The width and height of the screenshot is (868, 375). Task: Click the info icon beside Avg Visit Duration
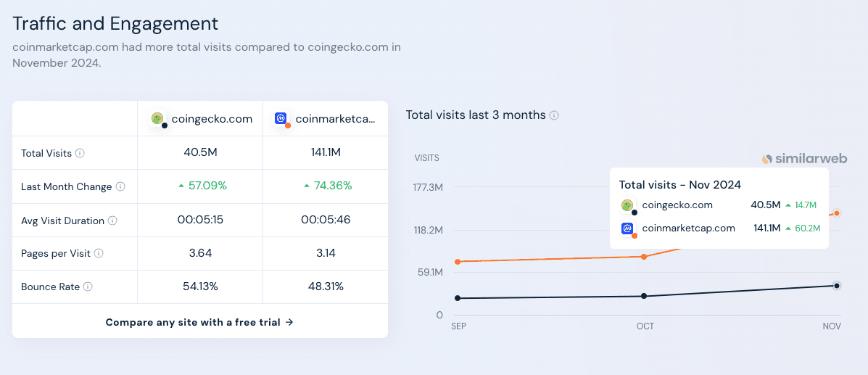click(112, 221)
